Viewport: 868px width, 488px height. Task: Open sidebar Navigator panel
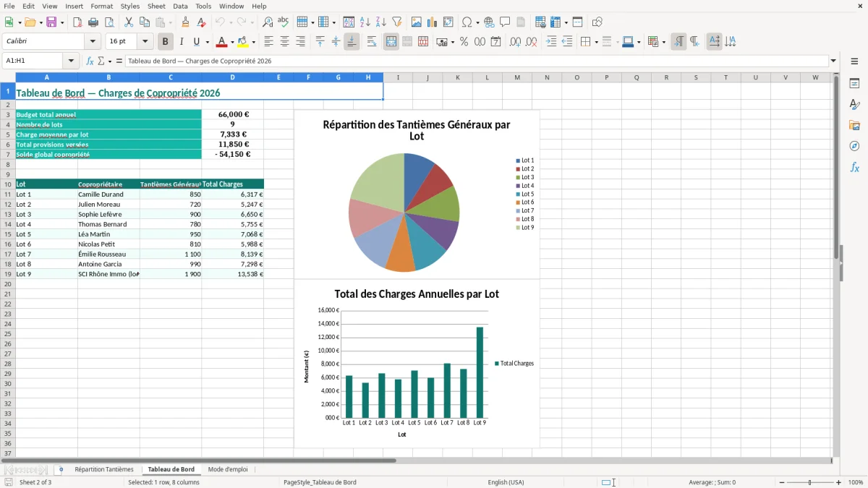tap(854, 146)
